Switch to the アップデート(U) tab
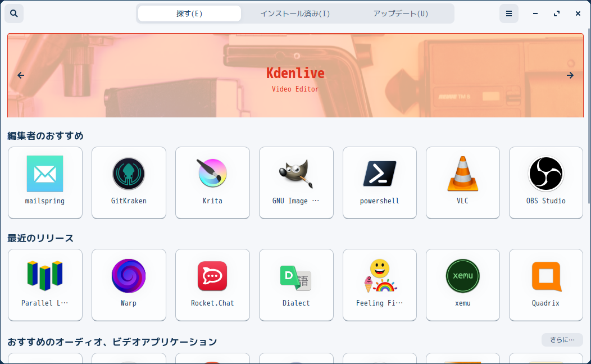Image resolution: width=591 pixels, height=364 pixels. click(x=401, y=13)
